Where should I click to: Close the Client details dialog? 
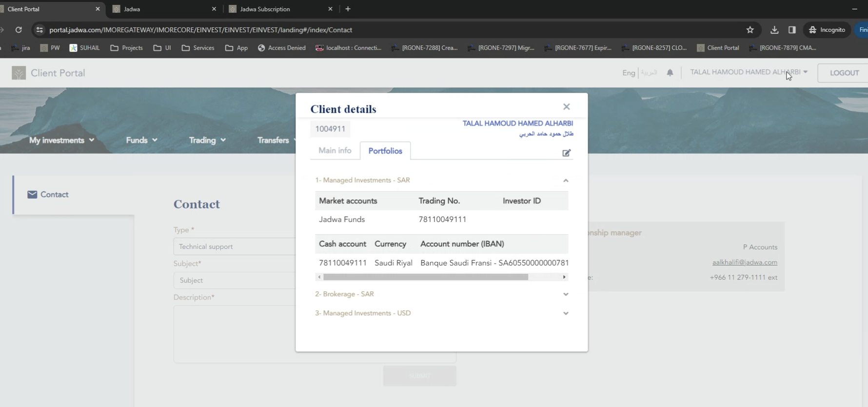566,107
